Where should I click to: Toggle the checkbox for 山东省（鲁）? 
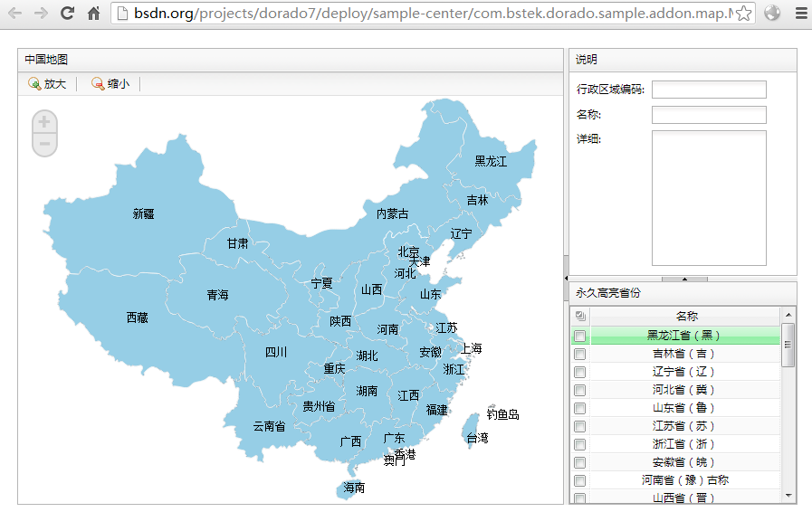click(579, 409)
